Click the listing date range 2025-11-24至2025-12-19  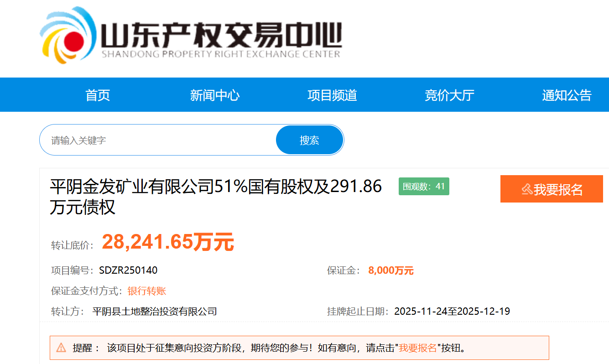[452, 312]
